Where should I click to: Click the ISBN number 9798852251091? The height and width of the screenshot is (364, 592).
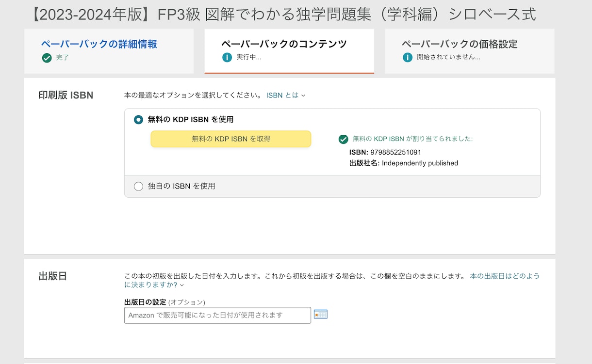[395, 152]
